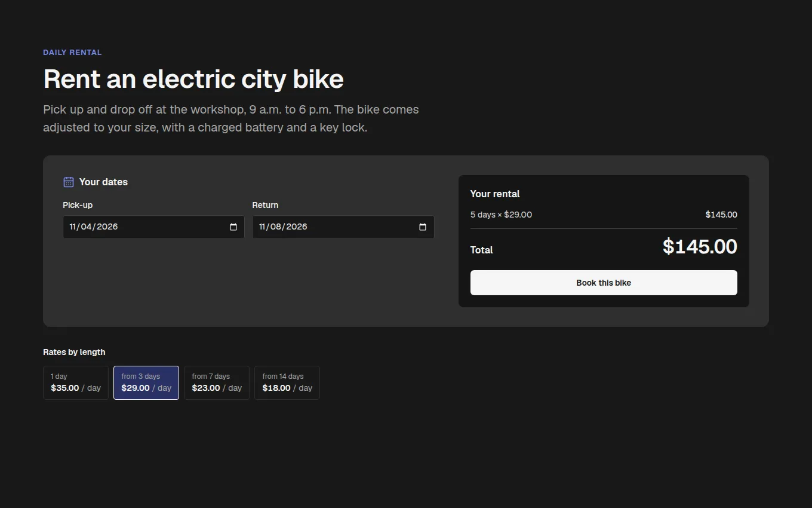Choose the from 7 days $23.00 rate card

click(x=217, y=382)
